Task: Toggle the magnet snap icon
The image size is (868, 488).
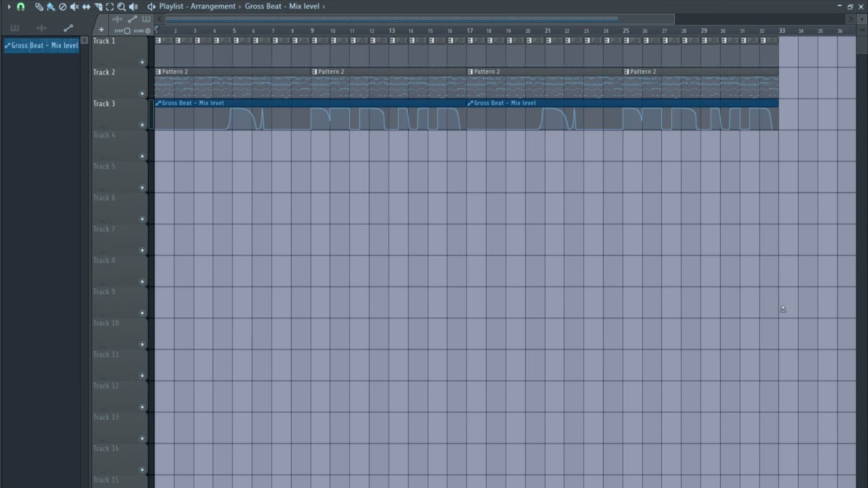Action: coord(20,6)
